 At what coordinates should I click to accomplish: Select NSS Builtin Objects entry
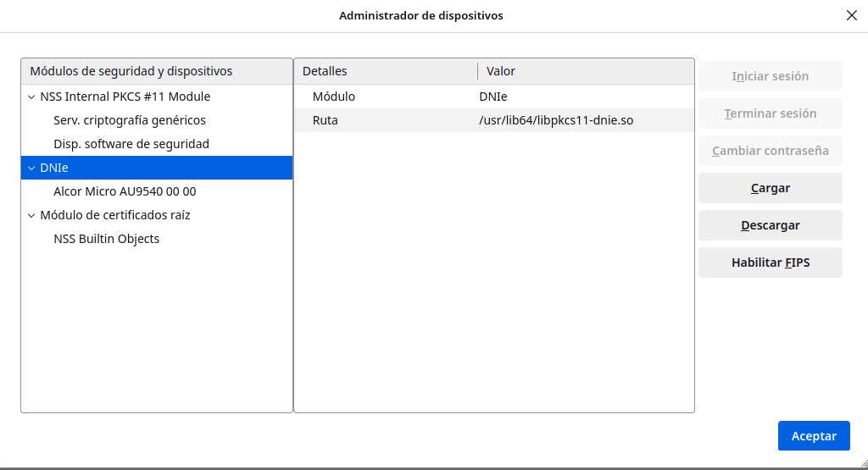(x=107, y=239)
